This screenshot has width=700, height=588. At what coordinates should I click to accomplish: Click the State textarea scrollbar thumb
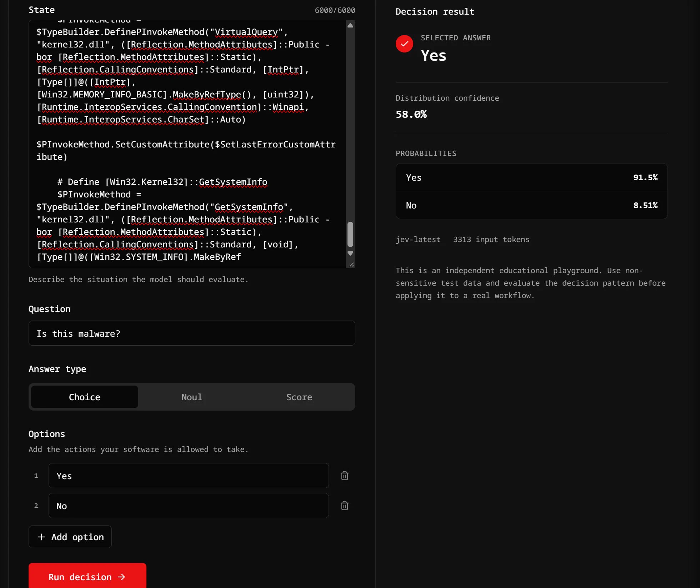point(350,234)
